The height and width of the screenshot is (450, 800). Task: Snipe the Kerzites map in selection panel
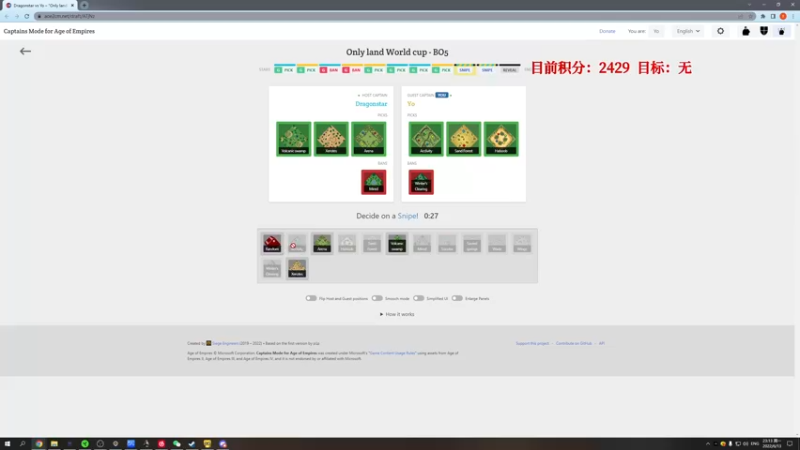[297, 268]
